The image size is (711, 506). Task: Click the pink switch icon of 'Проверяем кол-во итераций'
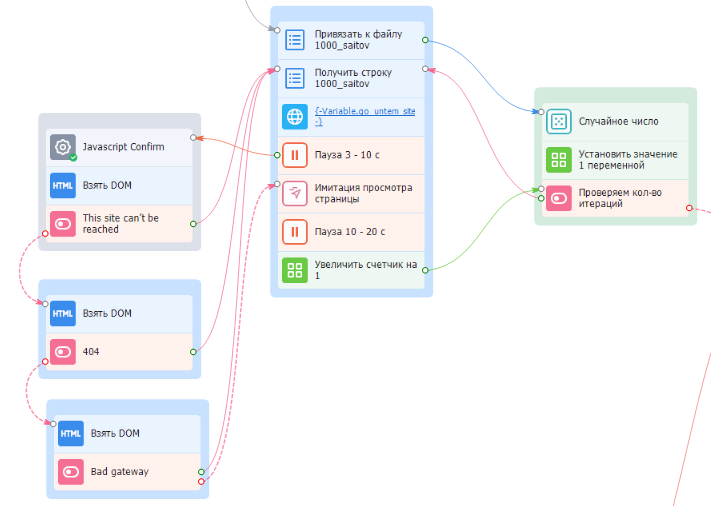[x=559, y=198]
